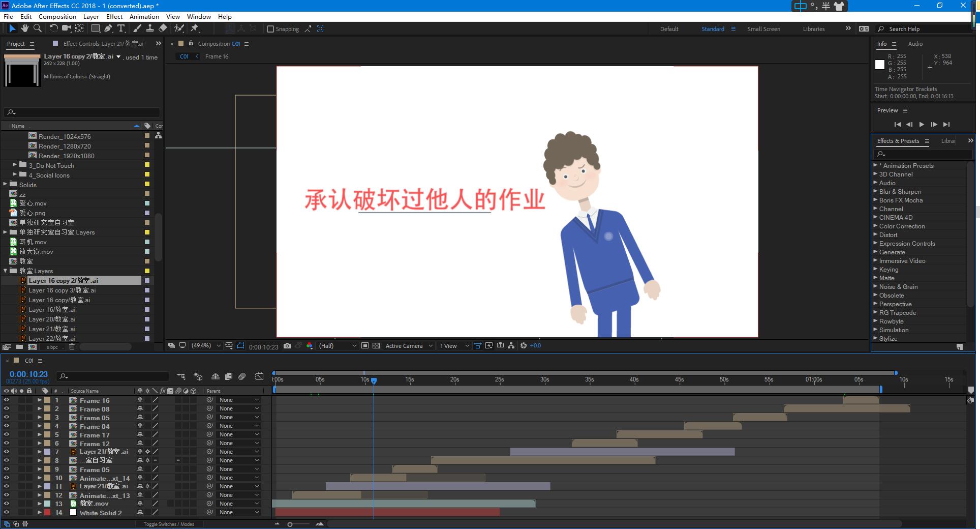This screenshot has width=980, height=529.
Task: Select the Hand tool
Action: (x=24, y=28)
